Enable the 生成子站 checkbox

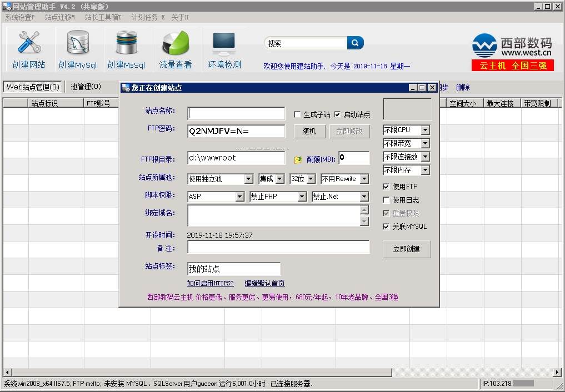click(x=297, y=115)
